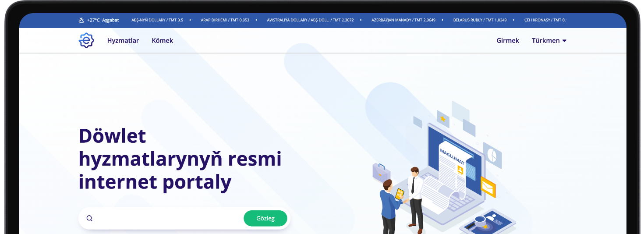Image resolution: width=644 pixels, height=234 pixels.
Task: Click AWSTRALIÝA DOLLARY / TMT 2.3072 rate
Action: (x=310, y=20)
